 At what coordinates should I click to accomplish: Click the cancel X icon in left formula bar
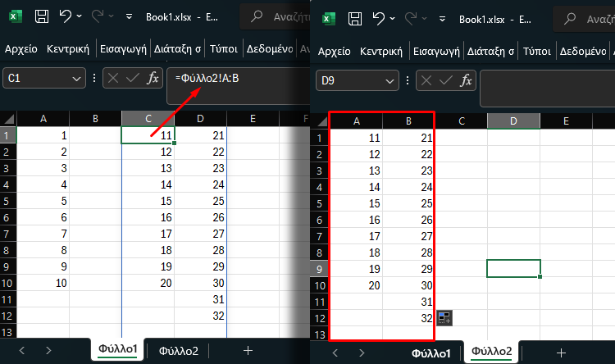pyautogui.click(x=113, y=78)
